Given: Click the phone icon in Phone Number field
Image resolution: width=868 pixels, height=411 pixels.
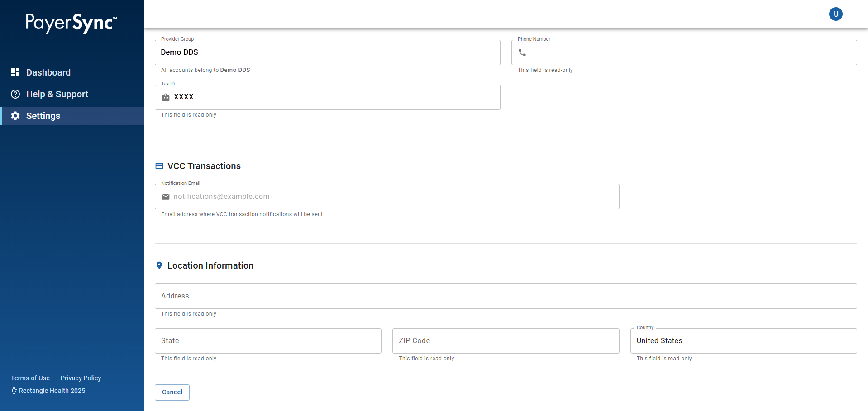Looking at the screenshot, I should (522, 52).
